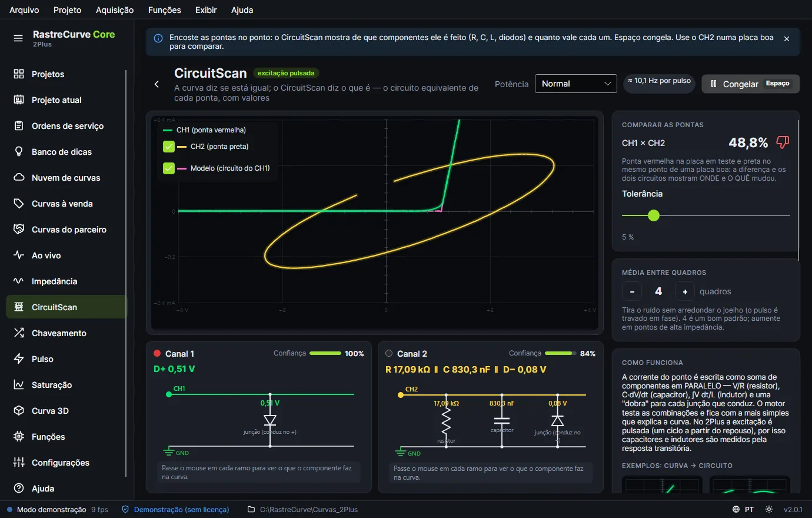
Task: Open the Exibir menu
Action: (206, 10)
